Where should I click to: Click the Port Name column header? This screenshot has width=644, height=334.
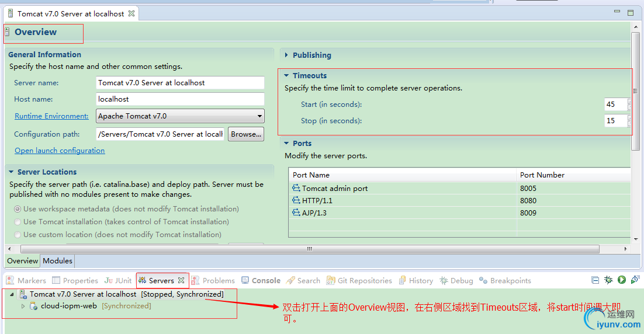click(x=403, y=175)
